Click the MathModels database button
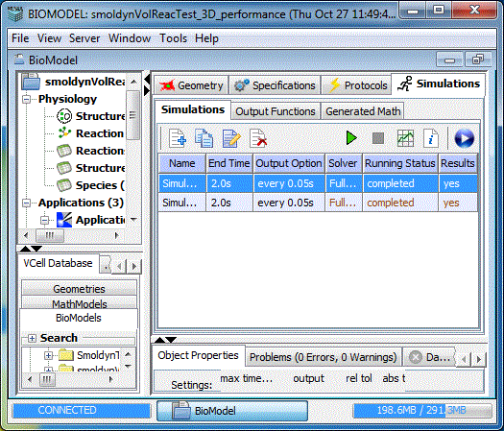The image size is (504, 431). pos(79,303)
